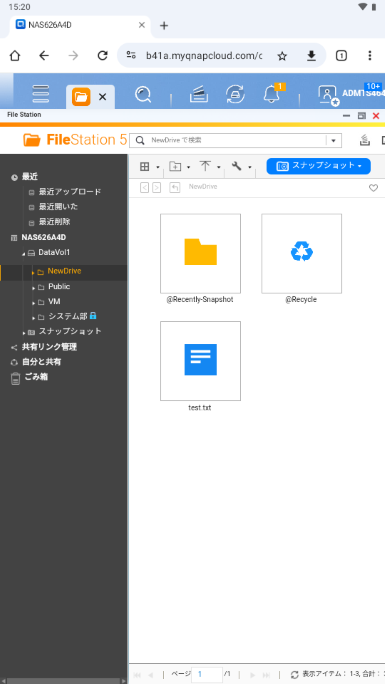
Task: Open a new browser tab with plus
Action: (x=164, y=26)
